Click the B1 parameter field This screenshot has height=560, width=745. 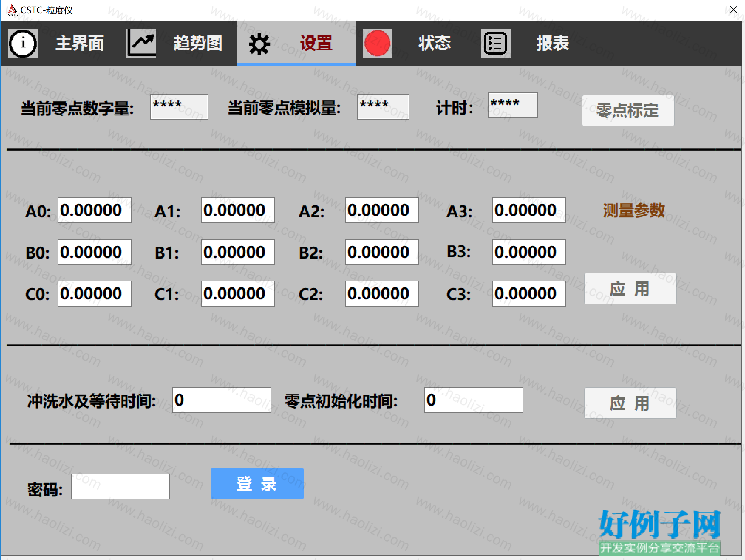(x=238, y=252)
